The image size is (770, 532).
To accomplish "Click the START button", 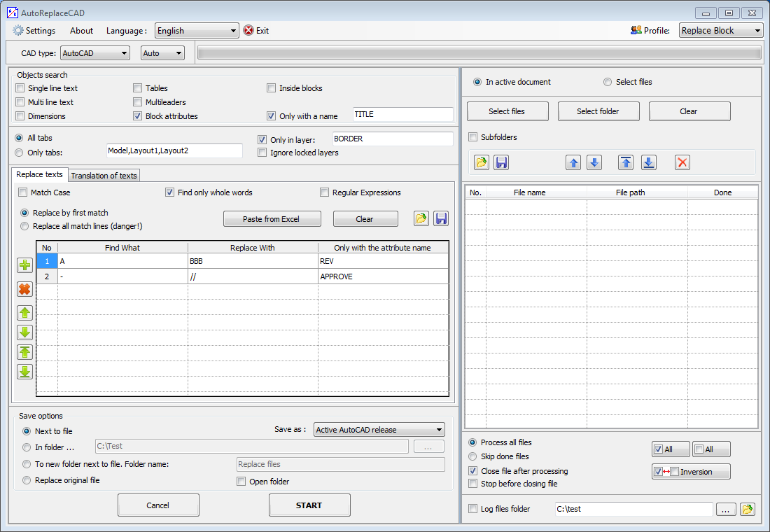I will pyautogui.click(x=309, y=505).
